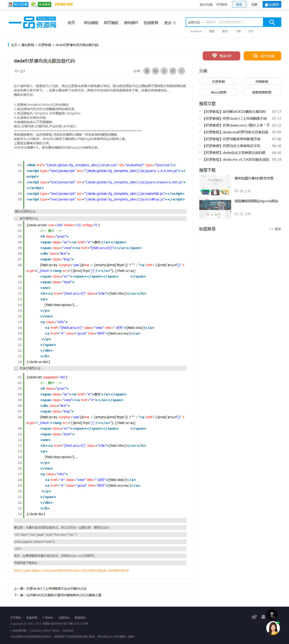Open article 织梦dedecms5.7图片上传
This screenshot has width=289, height=644.
coord(236,125)
